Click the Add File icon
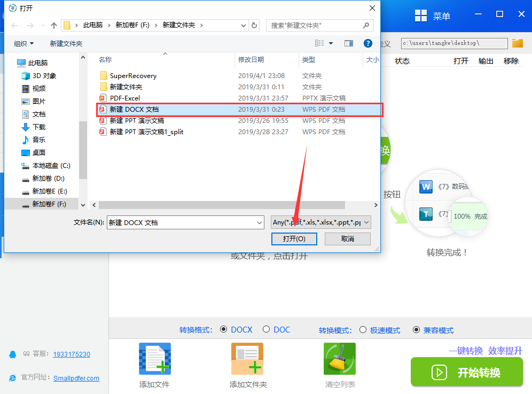532x394 pixels. (155, 359)
